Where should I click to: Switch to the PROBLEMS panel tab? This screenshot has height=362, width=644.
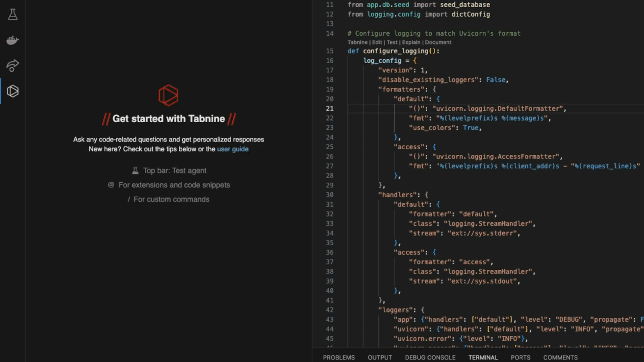339,358
